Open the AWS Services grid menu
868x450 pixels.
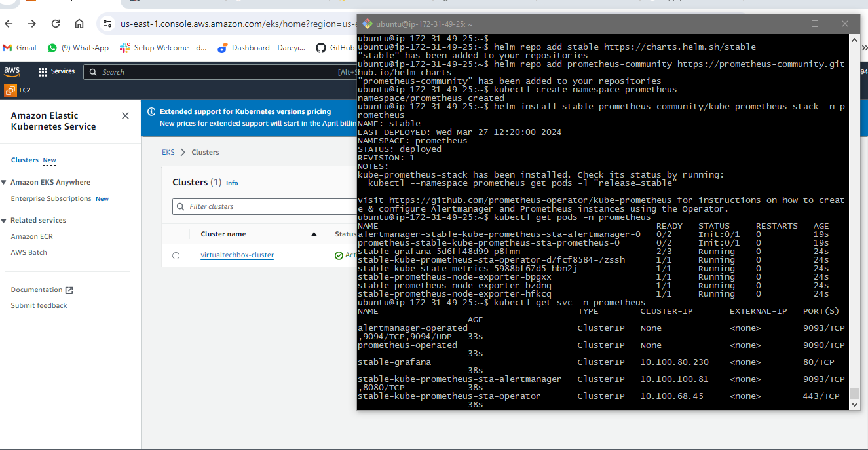[56, 72]
